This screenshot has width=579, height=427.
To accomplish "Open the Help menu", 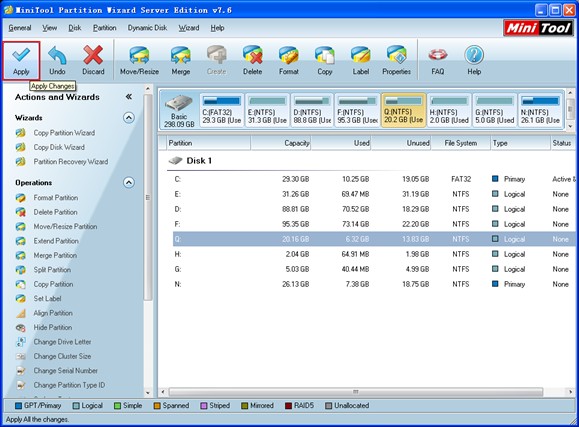I will click(x=217, y=28).
